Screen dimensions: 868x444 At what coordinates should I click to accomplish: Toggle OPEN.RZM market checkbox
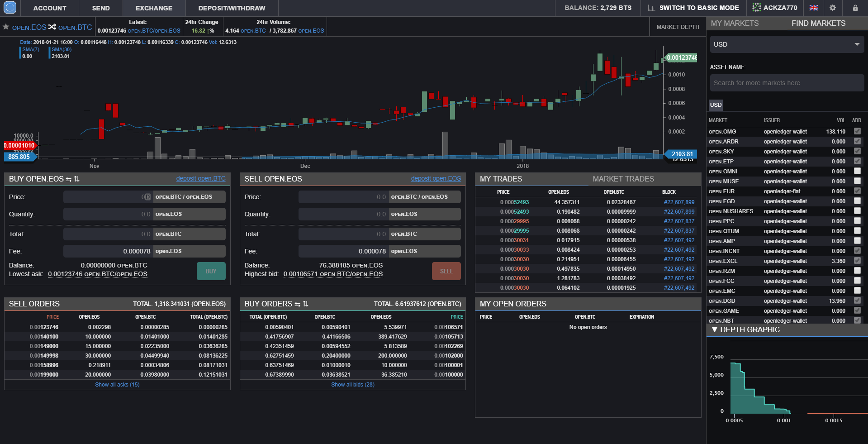(857, 271)
